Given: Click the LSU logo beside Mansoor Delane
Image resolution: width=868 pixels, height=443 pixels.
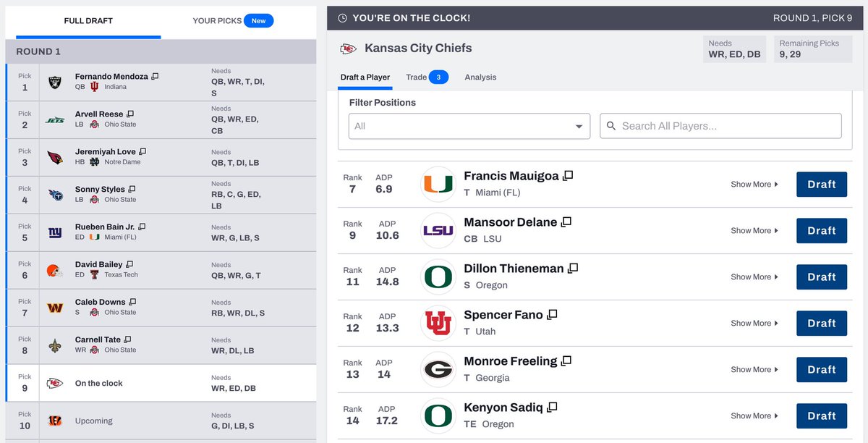Looking at the screenshot, I should click(438, 230).
